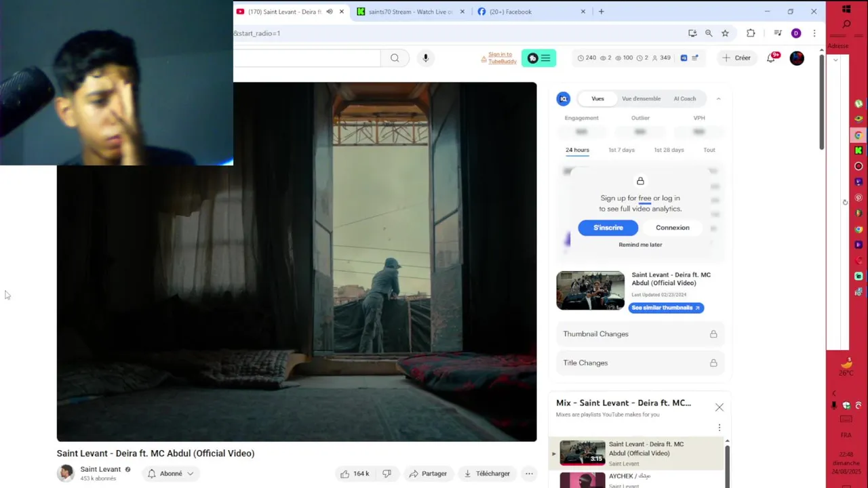Open Chrome media controls icon
The height and width of the screenshot is (488, 868).
tap(778, 33)
